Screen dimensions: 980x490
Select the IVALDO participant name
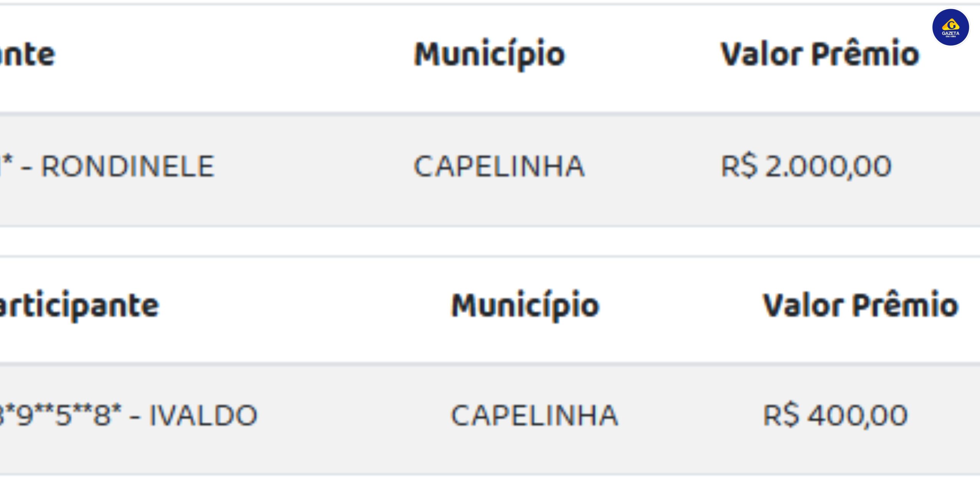[203, 415]
